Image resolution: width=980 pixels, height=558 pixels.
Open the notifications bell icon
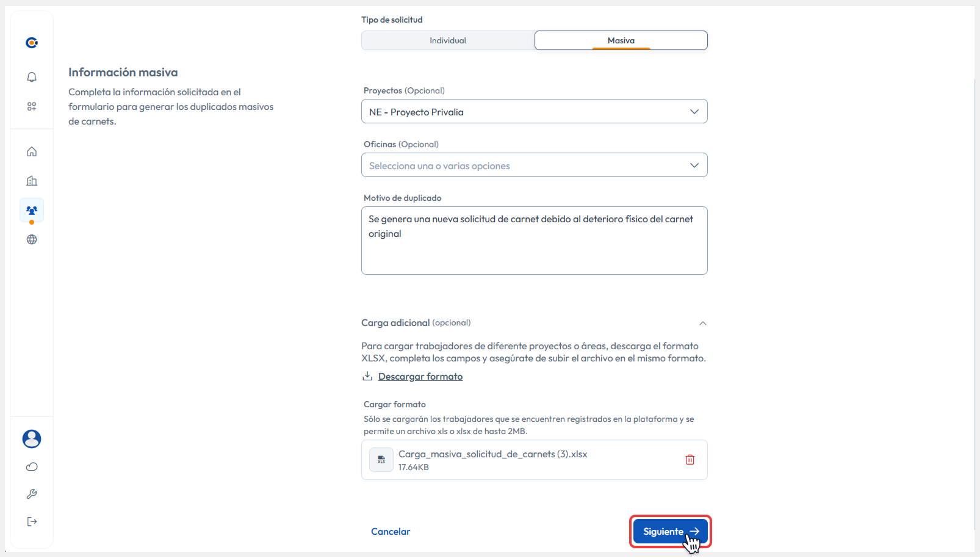click(31, 77)
